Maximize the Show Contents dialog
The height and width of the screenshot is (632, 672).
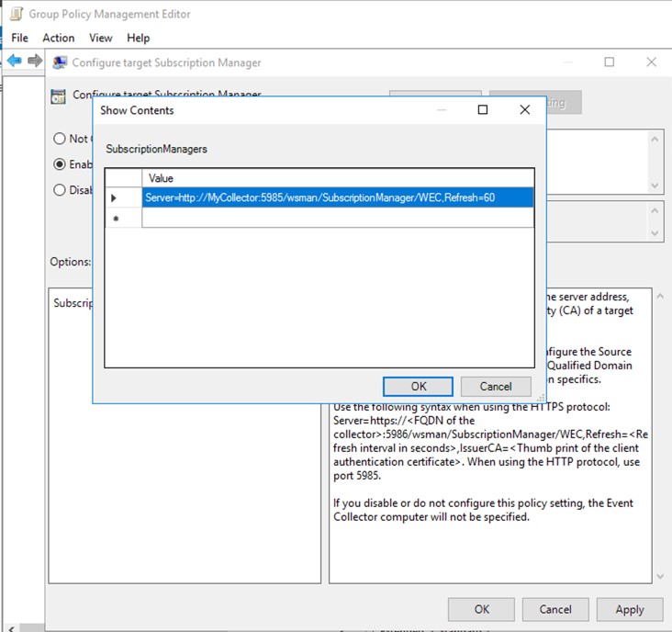tap(483, 110)
